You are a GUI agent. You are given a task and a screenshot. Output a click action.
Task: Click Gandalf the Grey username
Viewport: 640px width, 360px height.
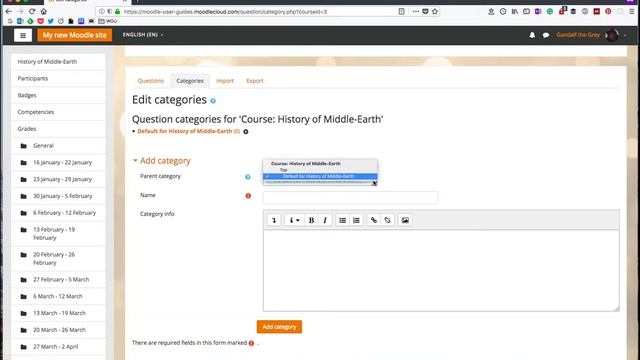578,35
